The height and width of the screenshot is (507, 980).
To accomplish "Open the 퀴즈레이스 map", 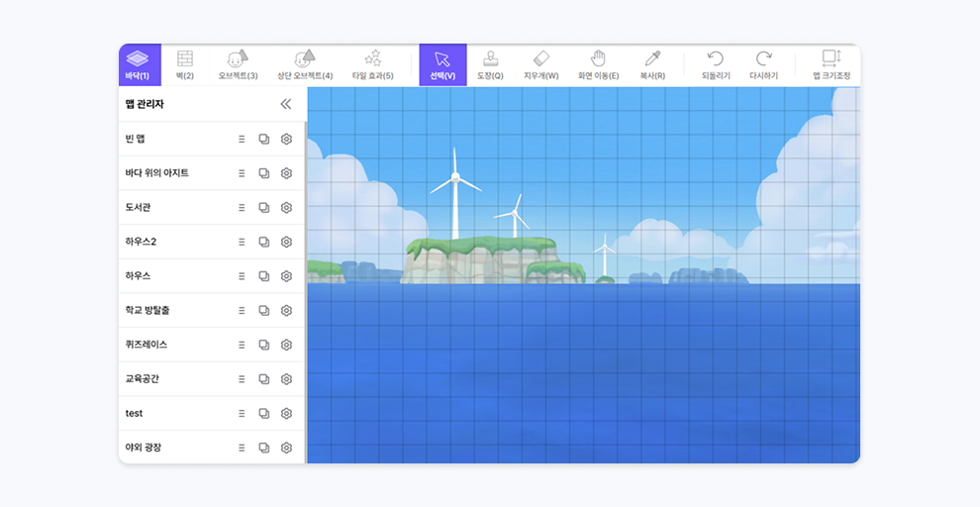I will pyautogui.click(x=211, y=345).
